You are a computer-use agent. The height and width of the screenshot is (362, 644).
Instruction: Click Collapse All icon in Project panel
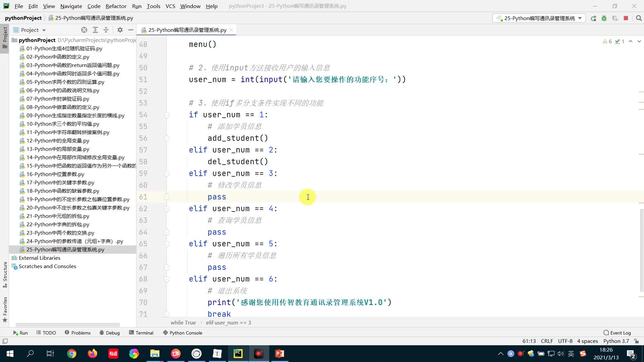tap(106, 30)
